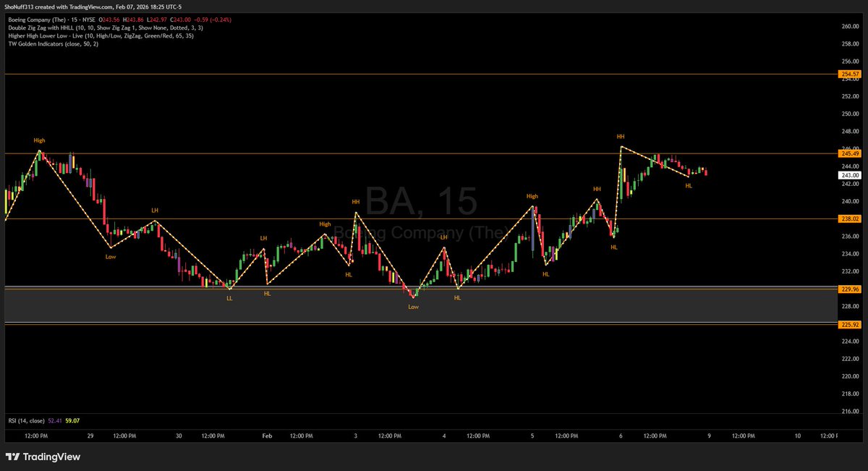The height and width of the screenshot is (471, 868).
Task: Click the 220.00 price axis value
Action: (x=850, y=376)
